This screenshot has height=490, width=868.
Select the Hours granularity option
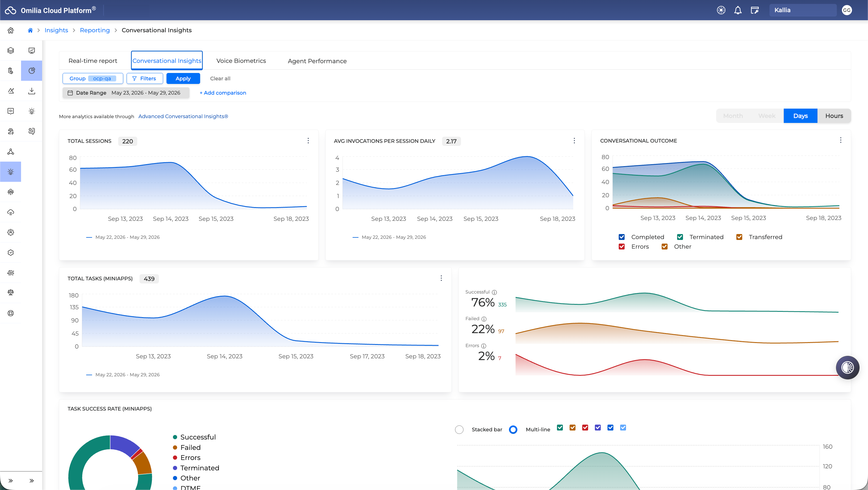coord(834,116)
